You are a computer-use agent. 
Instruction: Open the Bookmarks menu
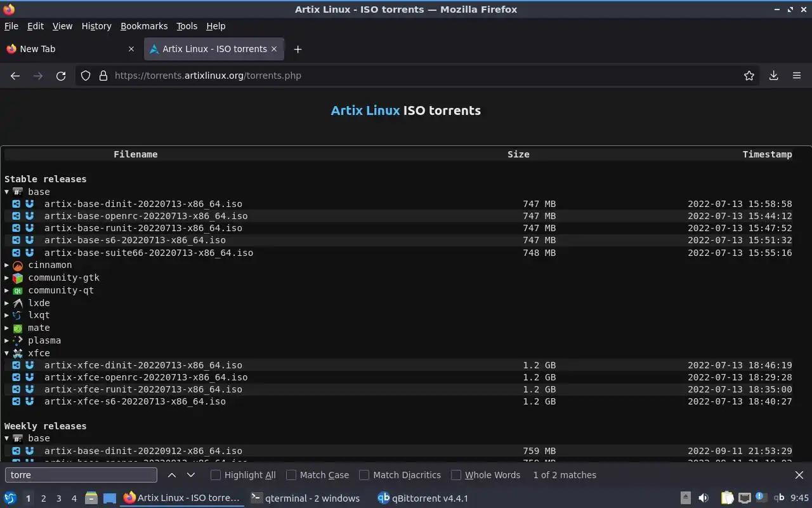pyautogui.click(x=144, y=26)
